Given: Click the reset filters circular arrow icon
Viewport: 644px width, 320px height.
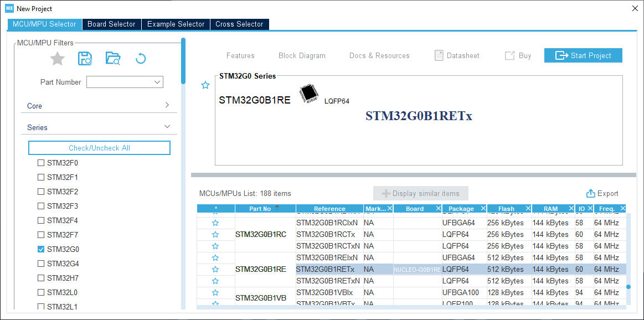Looking at the screenshot, I should (141, 59).
